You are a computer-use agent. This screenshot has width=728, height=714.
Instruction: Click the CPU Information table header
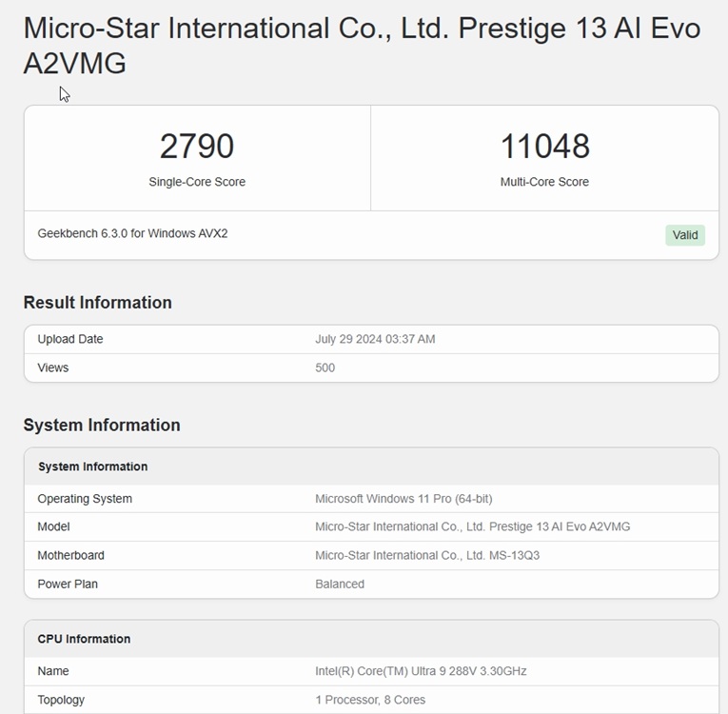[x=84, y=639]
